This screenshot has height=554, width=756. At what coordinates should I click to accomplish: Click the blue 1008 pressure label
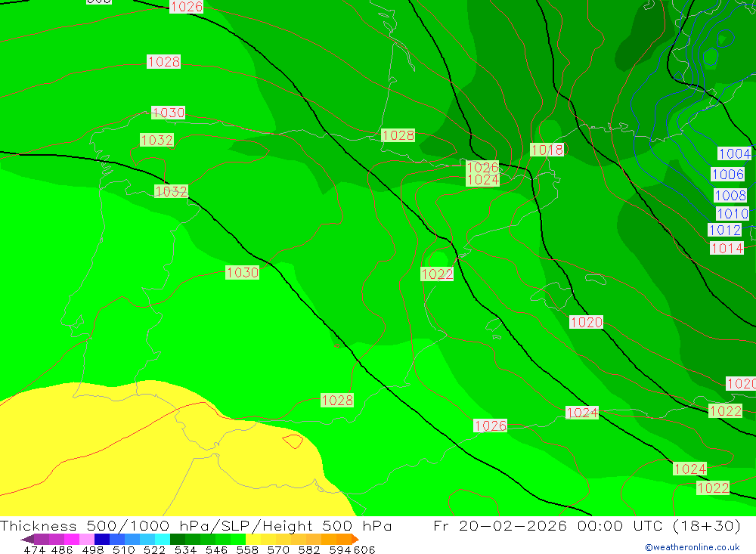tap(730, 195)
